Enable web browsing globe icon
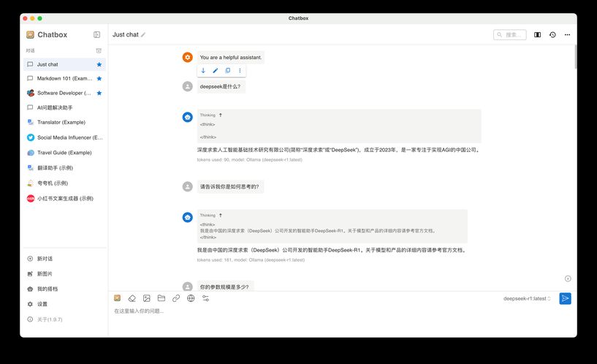The image size is (597, 364). (191, 298)
